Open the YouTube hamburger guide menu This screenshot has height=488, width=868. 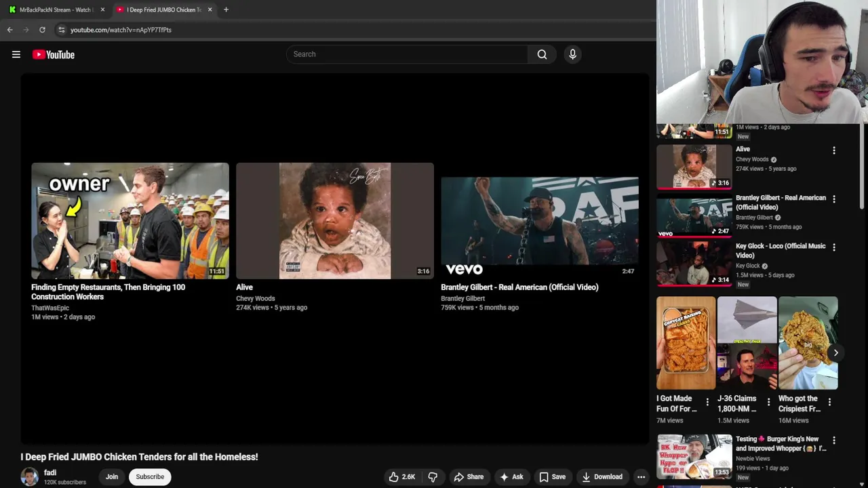point(16,54)
